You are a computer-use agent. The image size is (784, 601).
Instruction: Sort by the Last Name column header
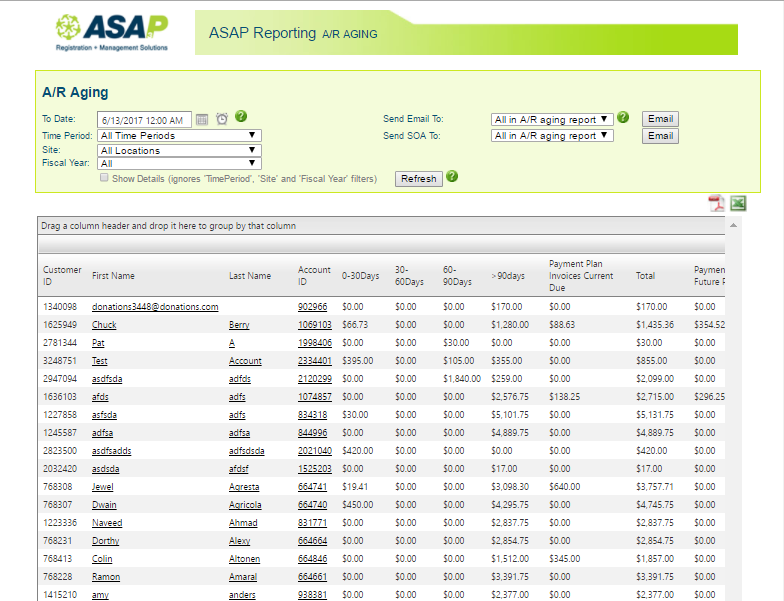[x=250, y=276]
